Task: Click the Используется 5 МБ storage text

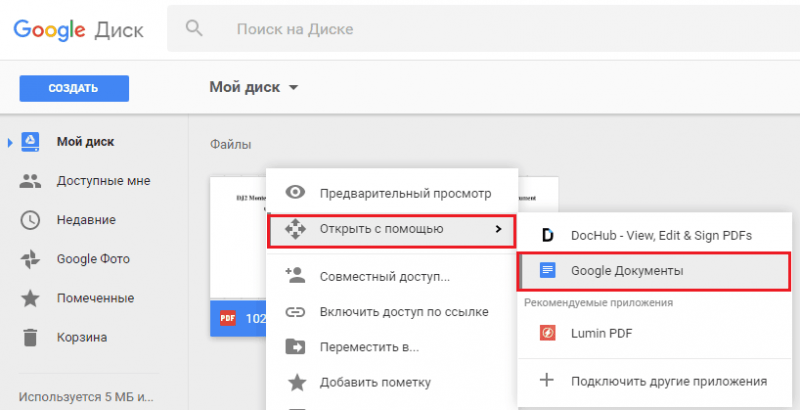Action: [86, 397]
